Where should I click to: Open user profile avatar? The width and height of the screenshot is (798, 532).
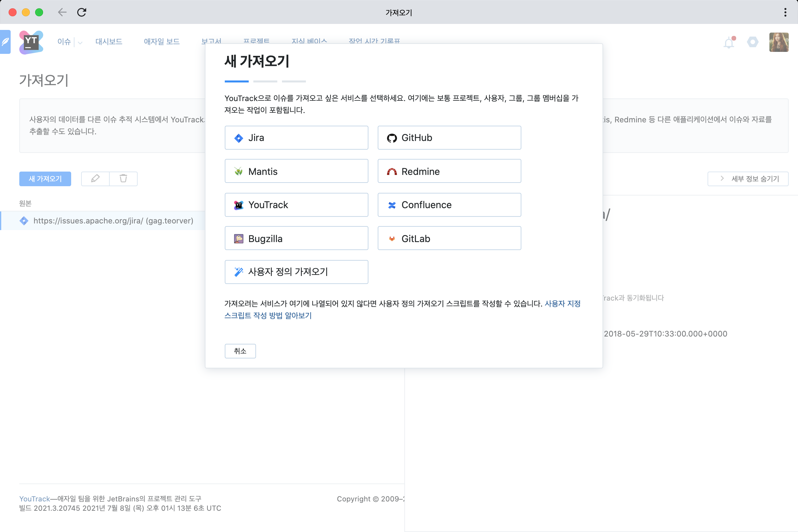click(779, 42)
